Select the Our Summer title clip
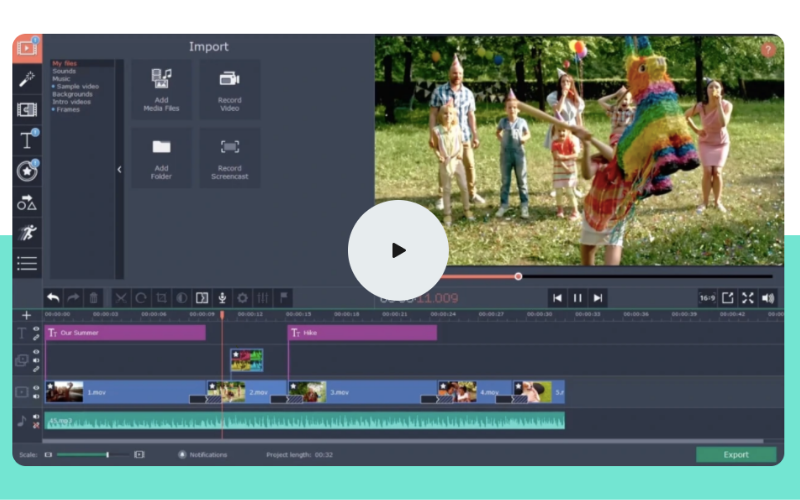The height and width of the screenshot is (500, 800). [x=126, y=333]
